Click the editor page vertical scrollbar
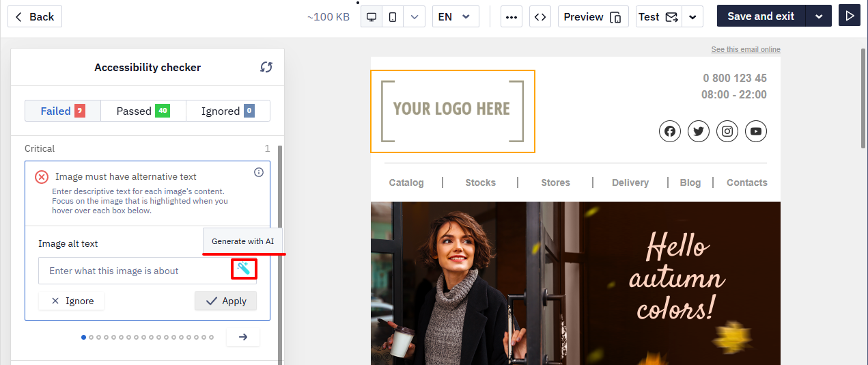The width and height of the screenshot is (868, 365). 863,98
